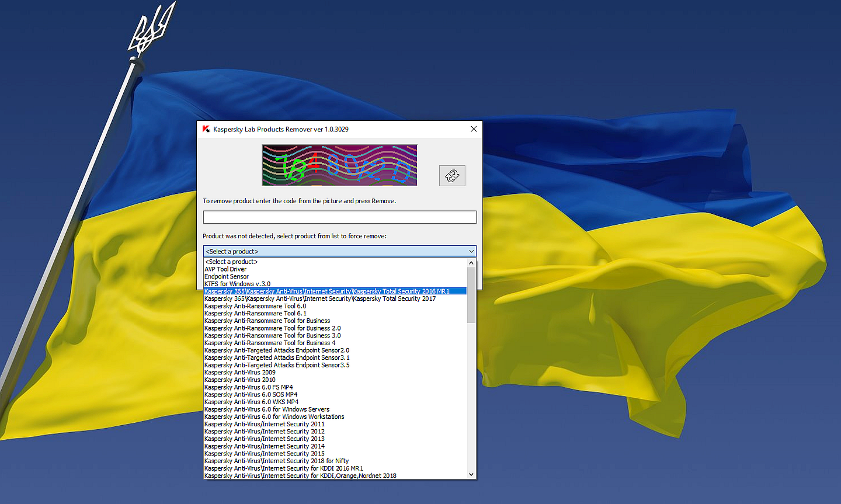
Task: Select Kaspersky Total Security 2017 entry
Action: pos(335,298)
